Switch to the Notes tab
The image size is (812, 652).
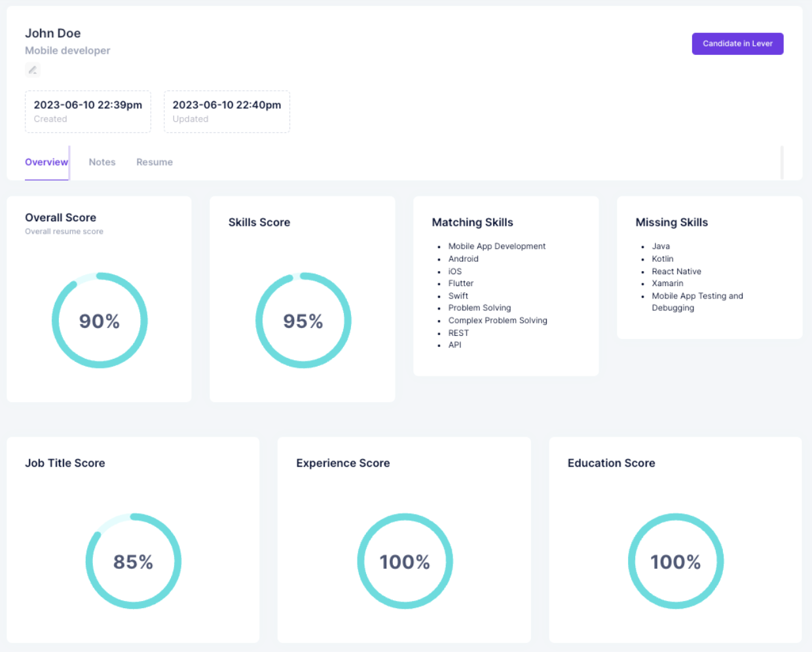pos(102,162)
